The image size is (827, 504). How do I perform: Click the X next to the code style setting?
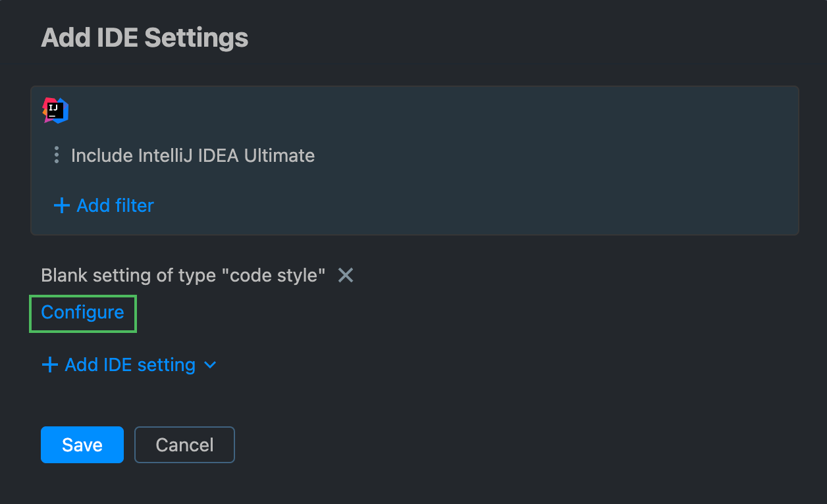[346, 275]
